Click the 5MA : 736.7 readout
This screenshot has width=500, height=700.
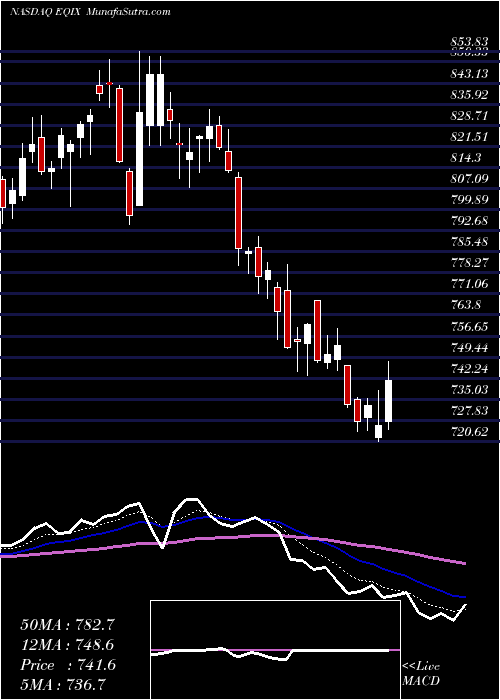click(x=63, y=685)
